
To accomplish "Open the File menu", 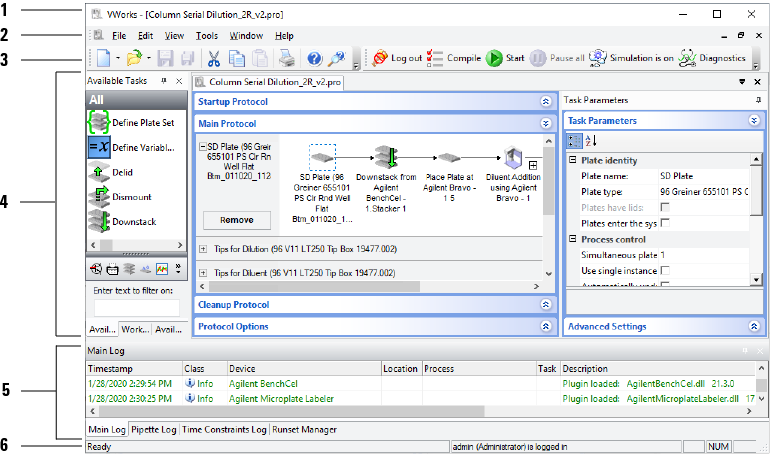I will pos(119,36).
